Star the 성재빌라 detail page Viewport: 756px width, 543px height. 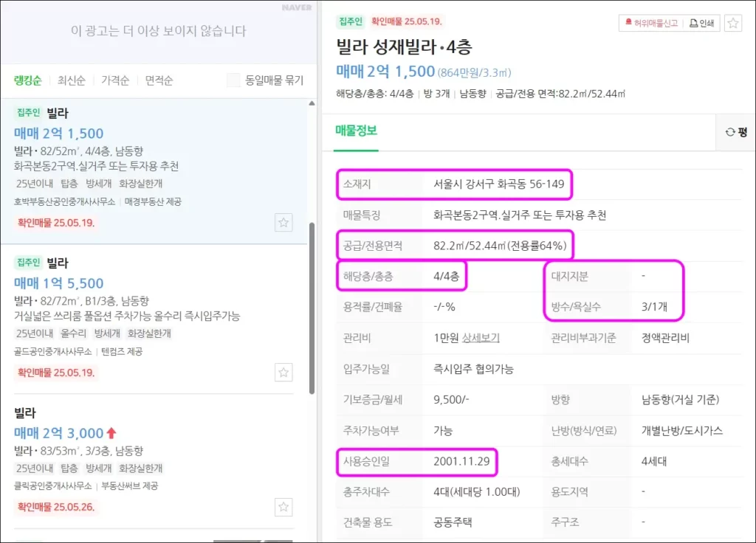[733, 23]
